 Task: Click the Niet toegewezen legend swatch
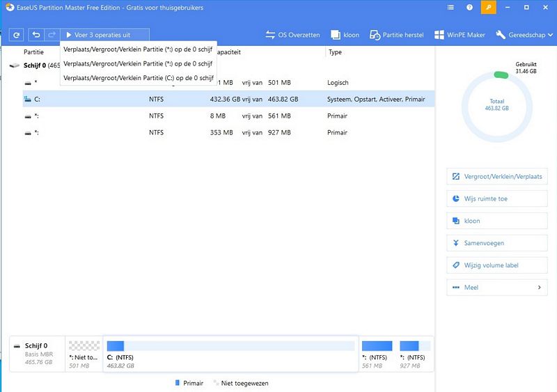(216, 383)
